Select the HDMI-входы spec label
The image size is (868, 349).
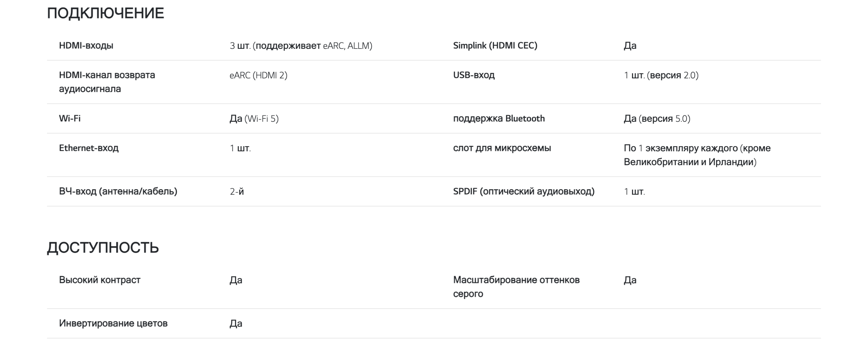(86, 45)
